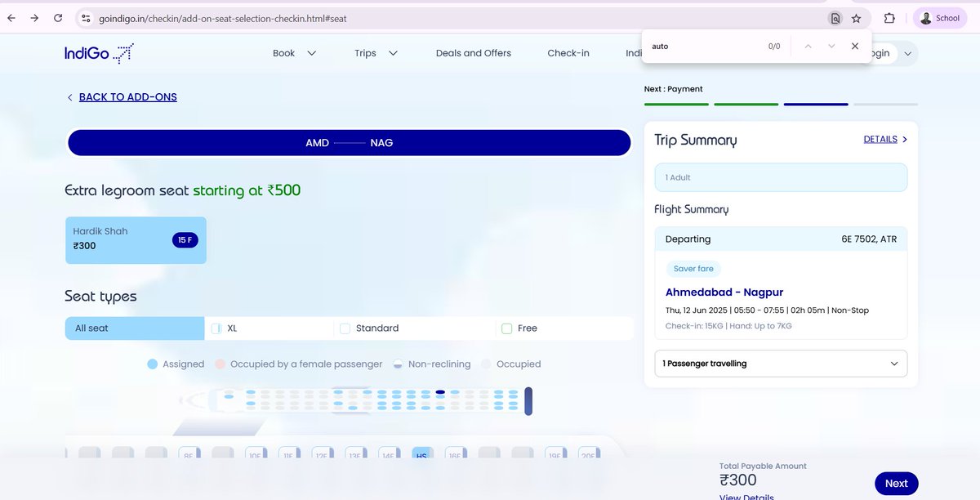980x500 pixels.
Task: Open Deals and Offers
Action: pyautogui.click(x=474, y=53)
